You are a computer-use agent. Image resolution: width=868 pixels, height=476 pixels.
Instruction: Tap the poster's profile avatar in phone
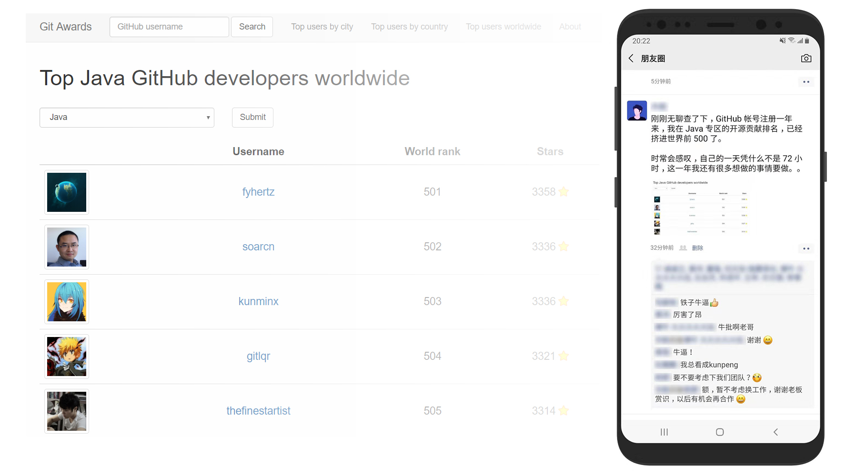pyautogui.click(x=637, y=110)
